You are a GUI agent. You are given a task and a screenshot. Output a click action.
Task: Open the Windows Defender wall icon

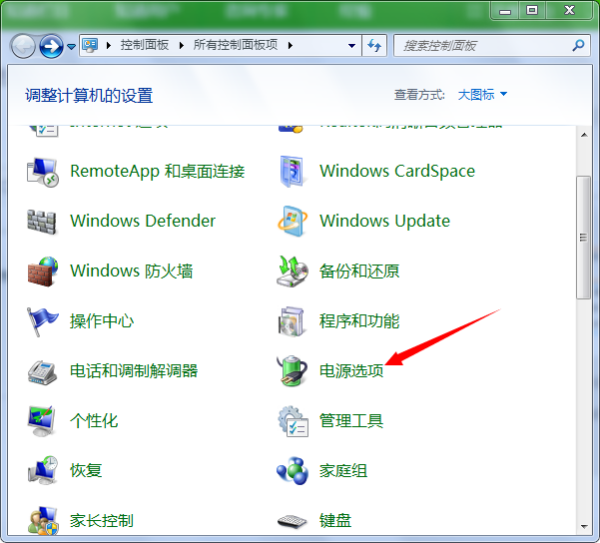(x=42, y=222)
